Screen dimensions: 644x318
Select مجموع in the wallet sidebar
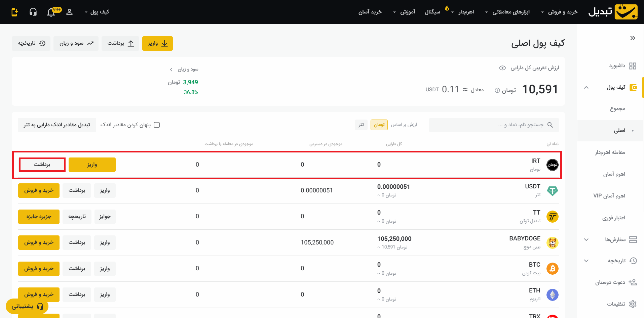click(617, 109)
